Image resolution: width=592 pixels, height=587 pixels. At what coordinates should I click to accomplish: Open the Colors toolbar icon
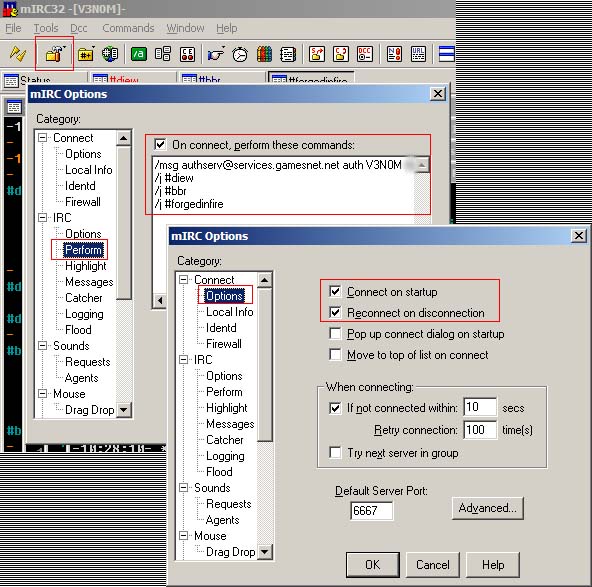point(264,54)
